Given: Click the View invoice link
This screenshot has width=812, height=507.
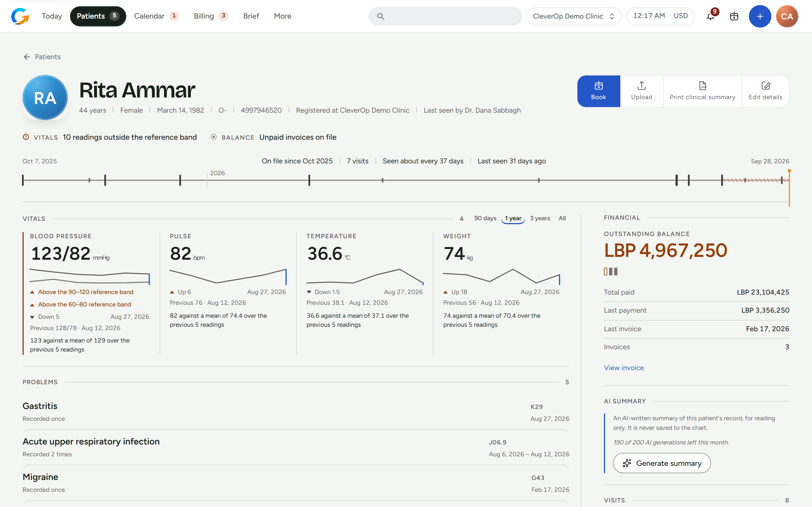Looking at the screenshot, I should click(624, 368).
